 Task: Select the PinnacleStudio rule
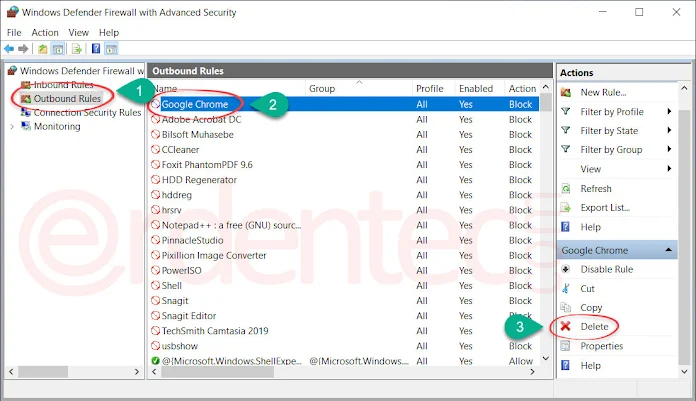pos(344,240)
